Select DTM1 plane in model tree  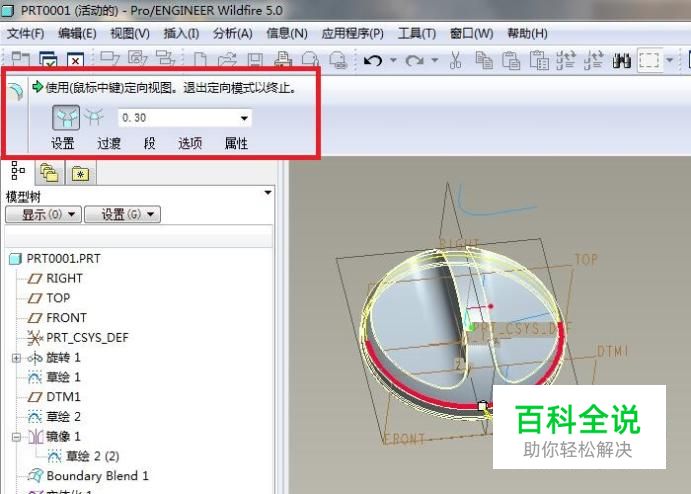[54, 397]
